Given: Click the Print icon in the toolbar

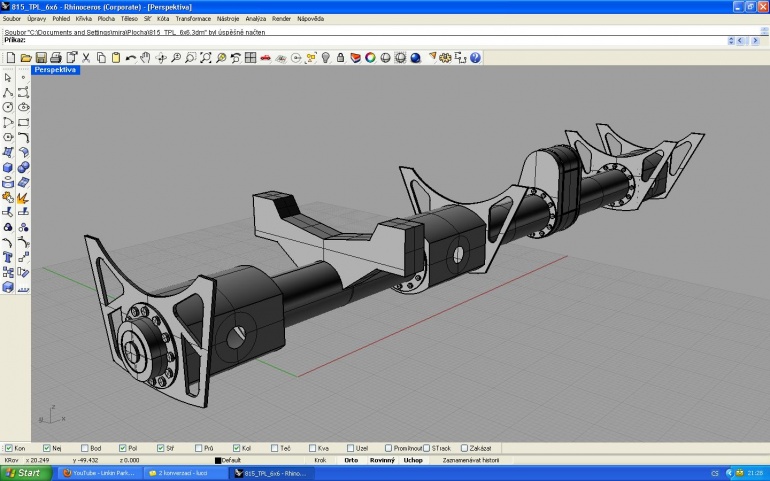Looking at the screenshot, I should click(56, 58).
